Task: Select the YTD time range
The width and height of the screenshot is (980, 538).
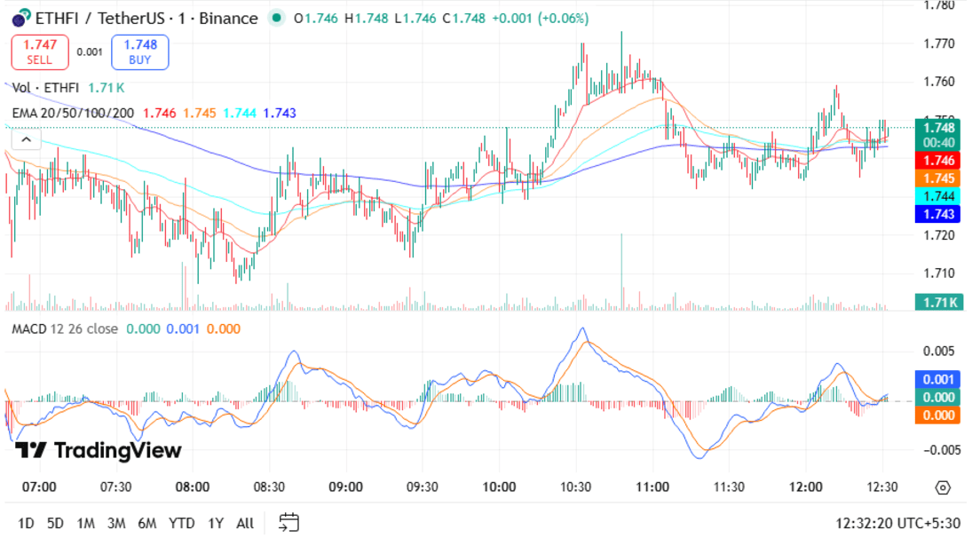Action: (181, 523)
